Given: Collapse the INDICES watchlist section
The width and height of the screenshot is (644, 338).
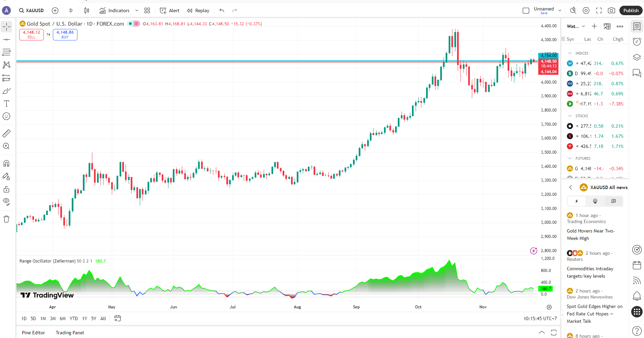Looking at the screenshot, I should coord(570,53).
